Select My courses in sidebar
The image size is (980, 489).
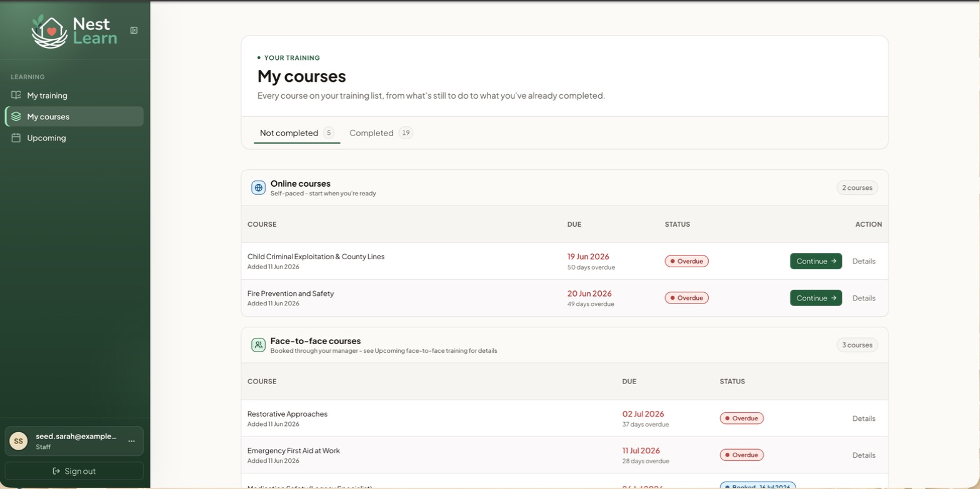click(x=74, y=117)
